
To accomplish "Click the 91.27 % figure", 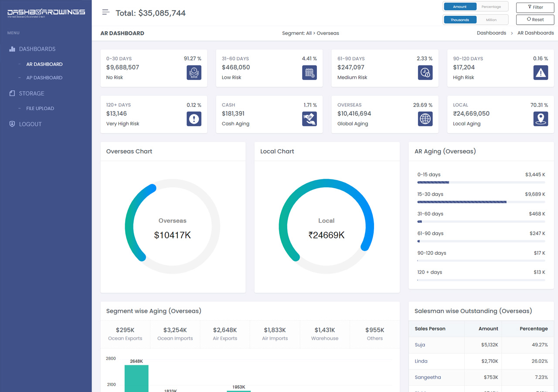I will click(193, 58).
